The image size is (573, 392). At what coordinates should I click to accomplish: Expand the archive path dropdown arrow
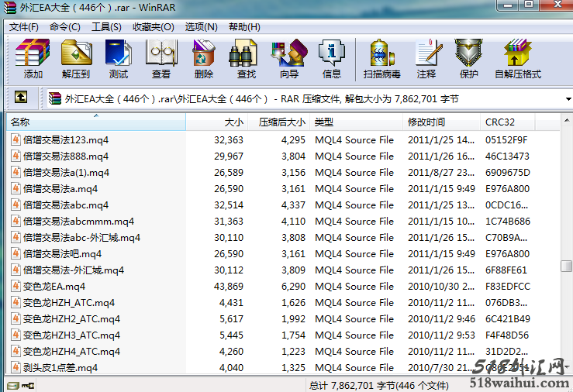point(568,99)
